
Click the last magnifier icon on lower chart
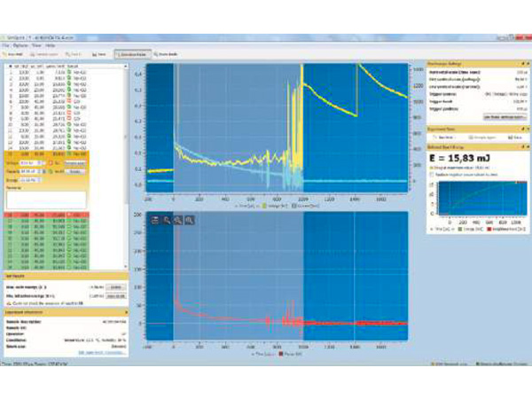coord(191,219)
